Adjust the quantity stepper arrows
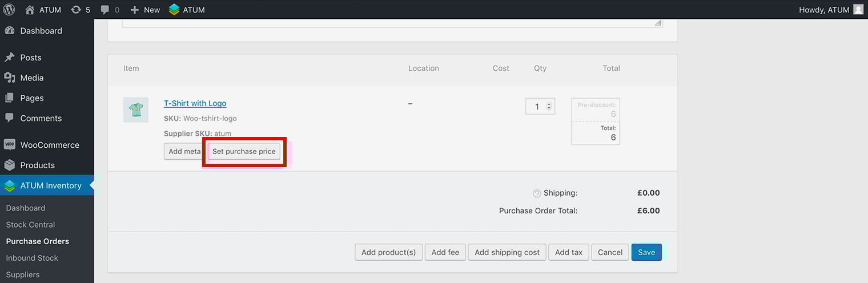Screen dimensions: 868x283 click(x=549, y=106)
